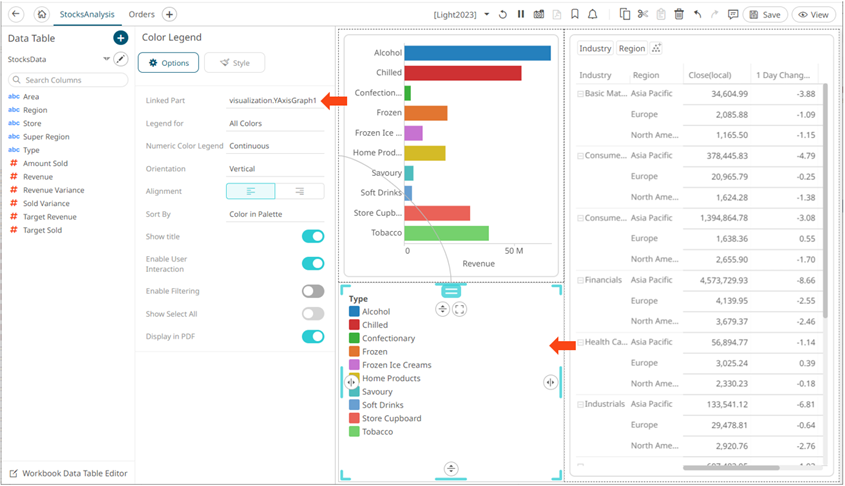The height and width of the screenshot is (486, 845).
Task: Turn off Display in PDF toggle
Action: click(313, 337)
